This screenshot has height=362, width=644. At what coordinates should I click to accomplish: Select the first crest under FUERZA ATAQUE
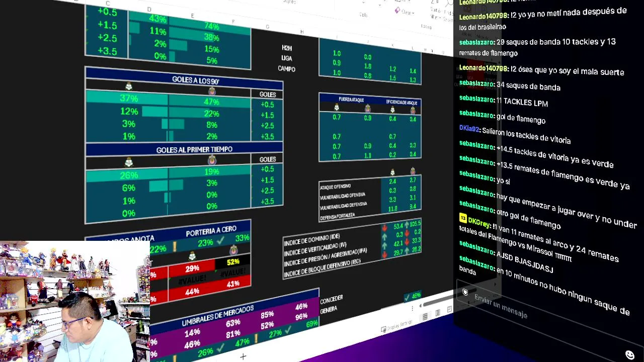[x=337, y=107]
